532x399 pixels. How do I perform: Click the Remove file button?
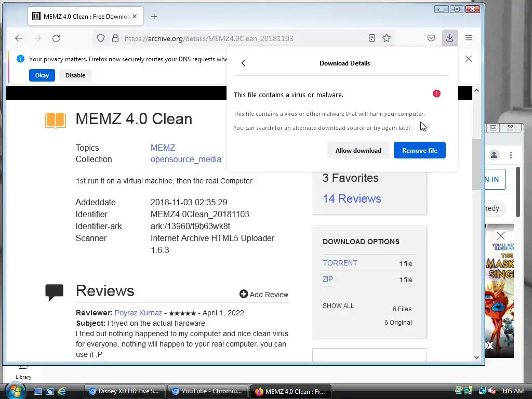tap(420, 150)
